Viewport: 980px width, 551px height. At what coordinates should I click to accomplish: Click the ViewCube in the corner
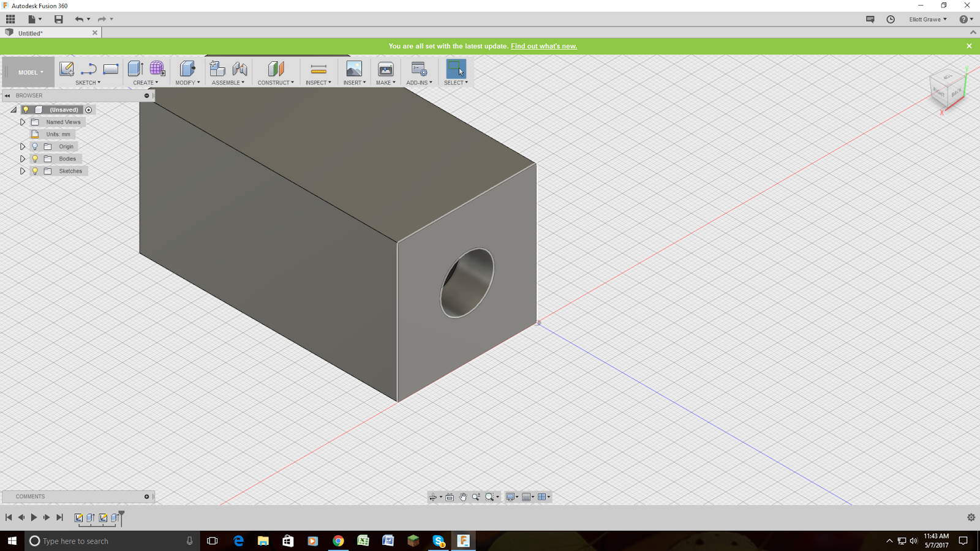(x=947, y=89)
